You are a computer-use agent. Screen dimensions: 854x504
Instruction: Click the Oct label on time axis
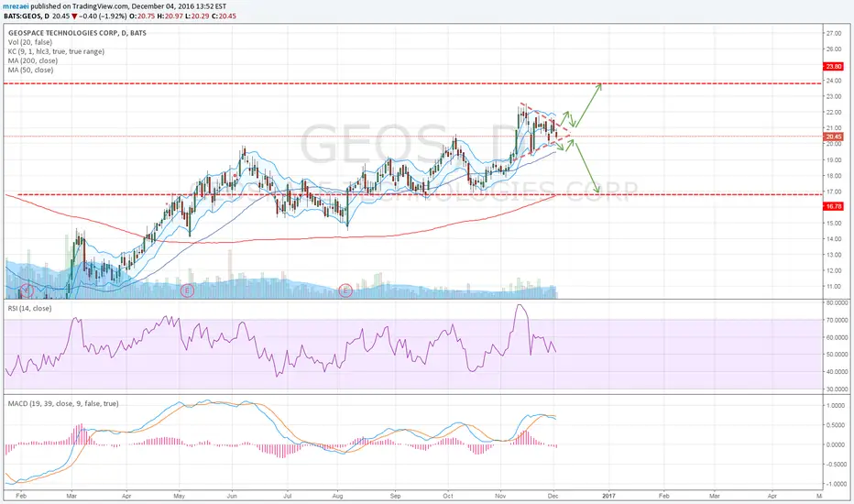(x=448, y=497)
